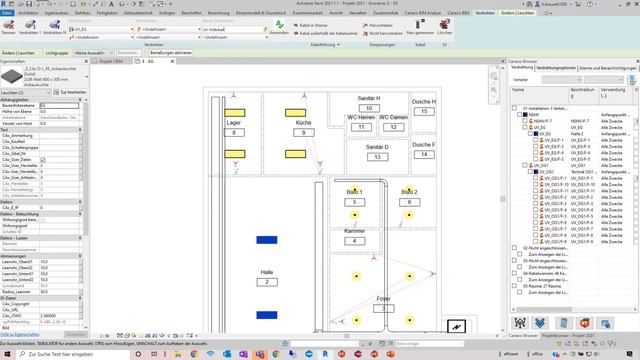The height and width of the screenshot is (360, 640).
Task: Click the Bauteilhöhenebene value field
Action: tap(59, 106)
